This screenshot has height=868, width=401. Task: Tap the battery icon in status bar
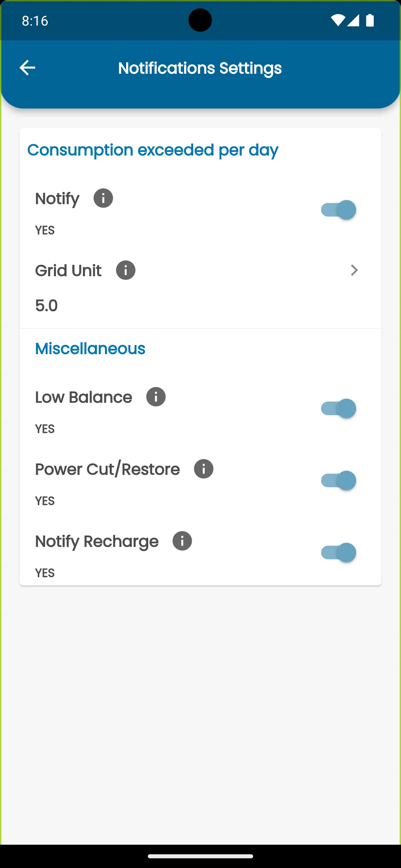pos(370,20)
